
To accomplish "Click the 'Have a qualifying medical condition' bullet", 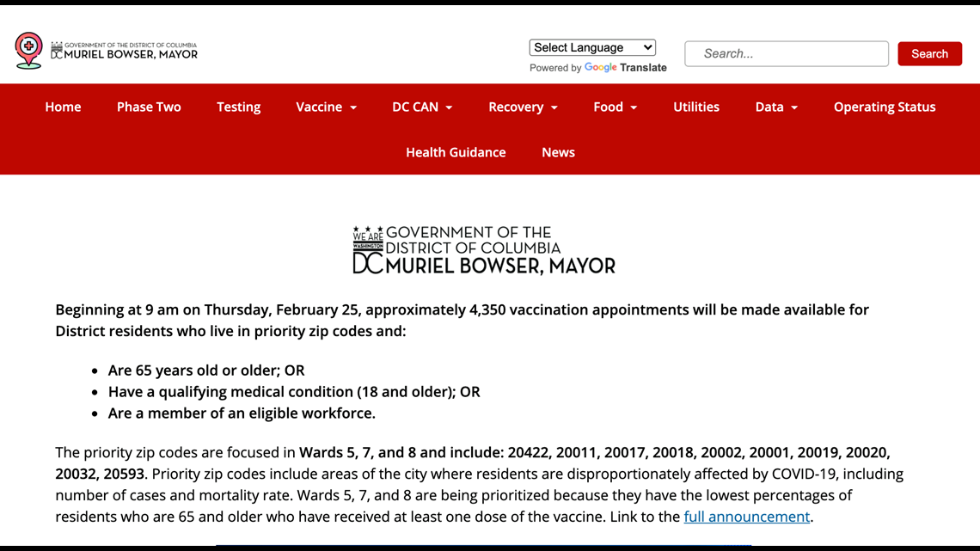I will click(294, 392).
